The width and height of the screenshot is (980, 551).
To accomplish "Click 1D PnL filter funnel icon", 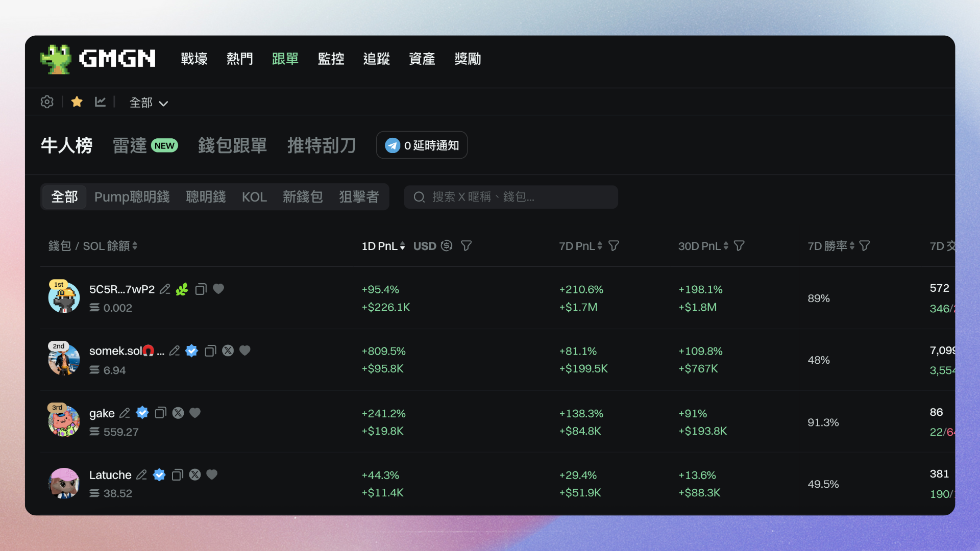I will click(x=466, y=246).
